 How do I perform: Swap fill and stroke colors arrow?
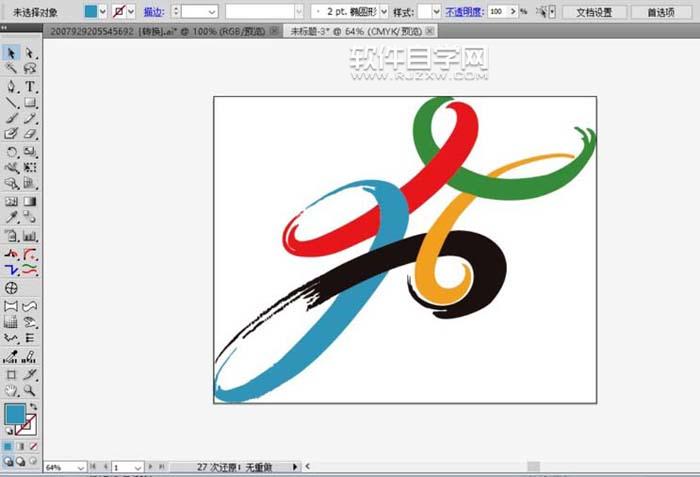coord(33,405)
